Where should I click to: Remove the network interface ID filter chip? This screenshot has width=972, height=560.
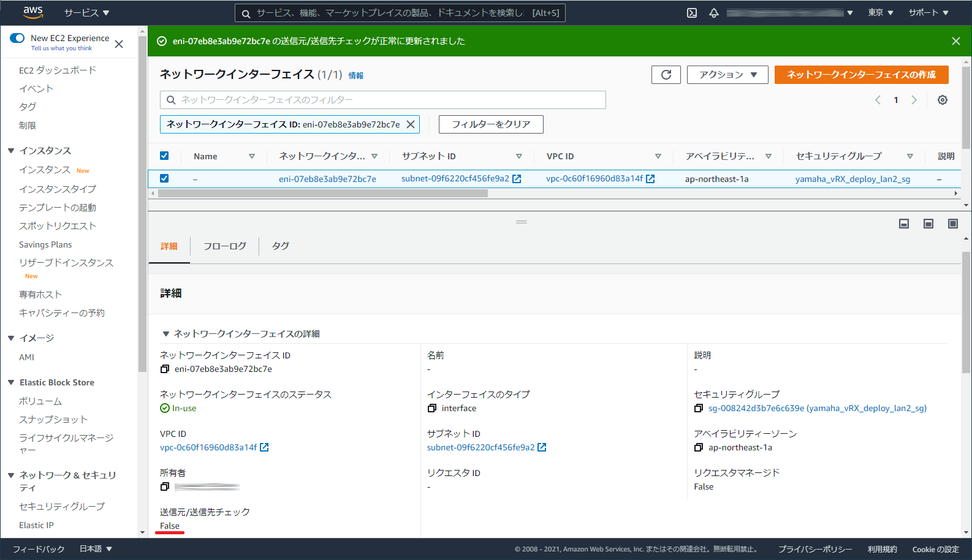[411, 124]
